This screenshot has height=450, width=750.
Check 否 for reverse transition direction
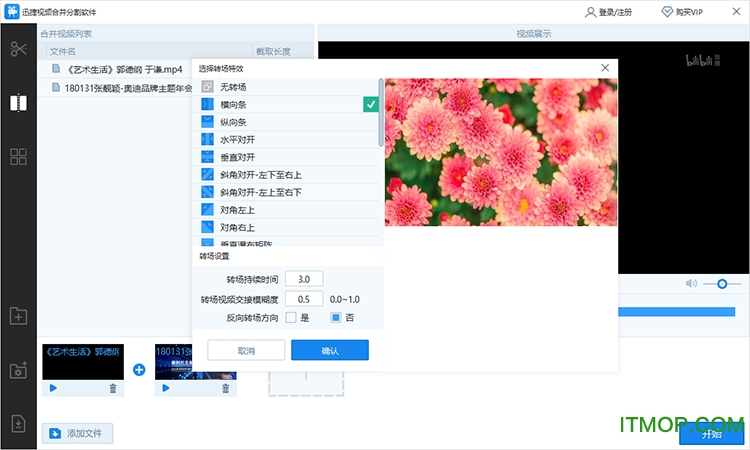click(x=335, y=318)
